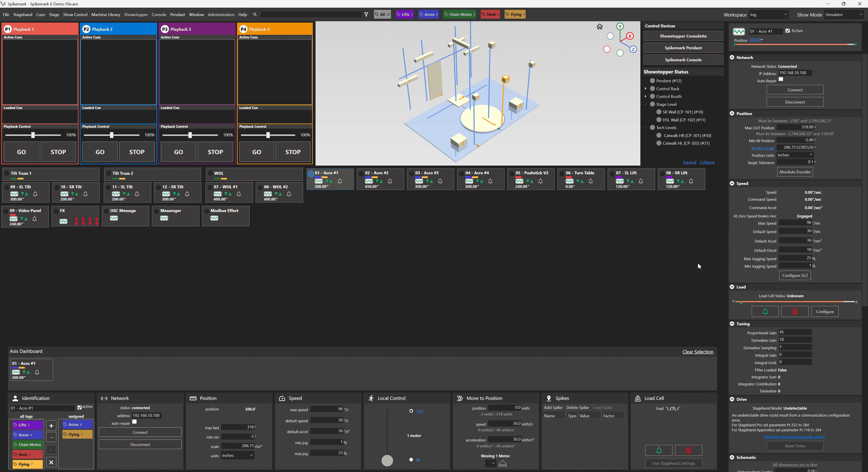Click the bell icon on the 01 - Acro #1 tile
This screenshot has height=472, width=868.
340,181
